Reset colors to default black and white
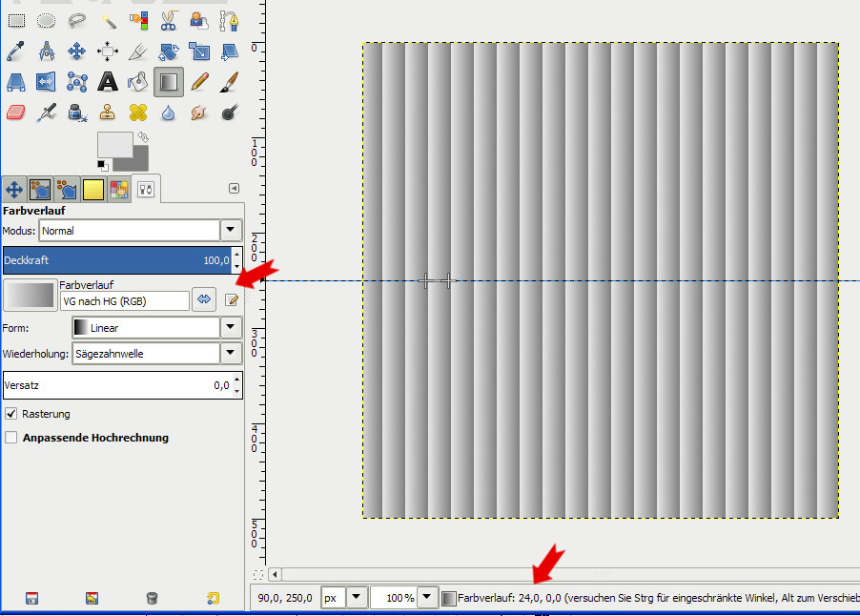This screenshot has width=860, height=616. 102,165
